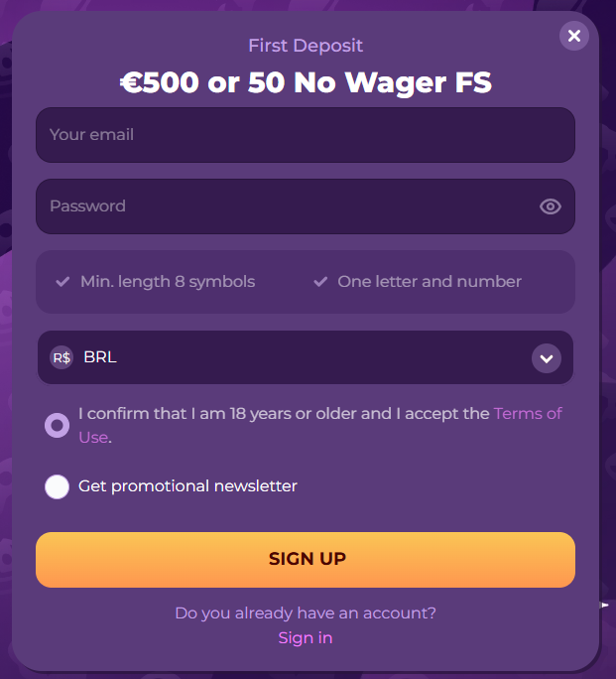Click the min. length requirement checkmark icon
616x679 pixels.
pos(62,282)
